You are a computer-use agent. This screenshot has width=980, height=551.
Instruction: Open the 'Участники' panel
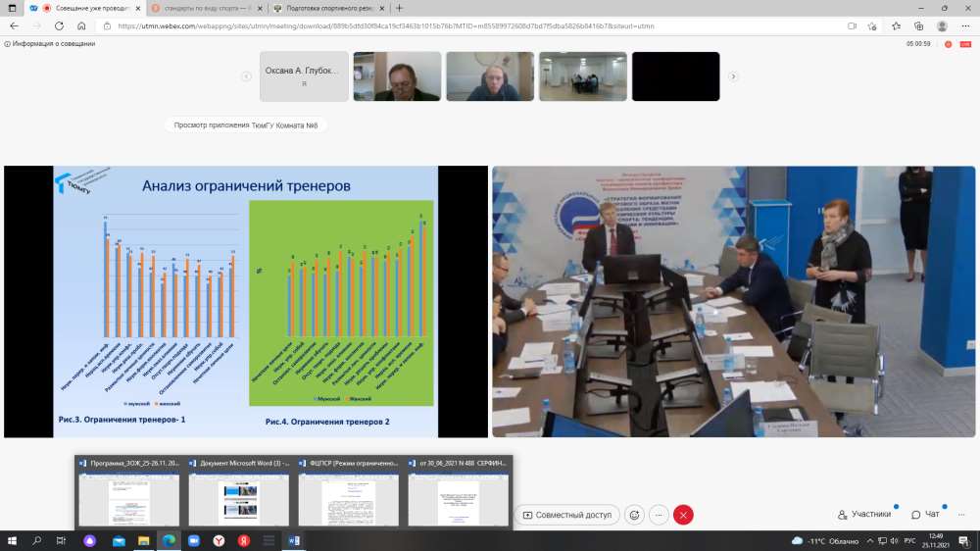point(864,514)
